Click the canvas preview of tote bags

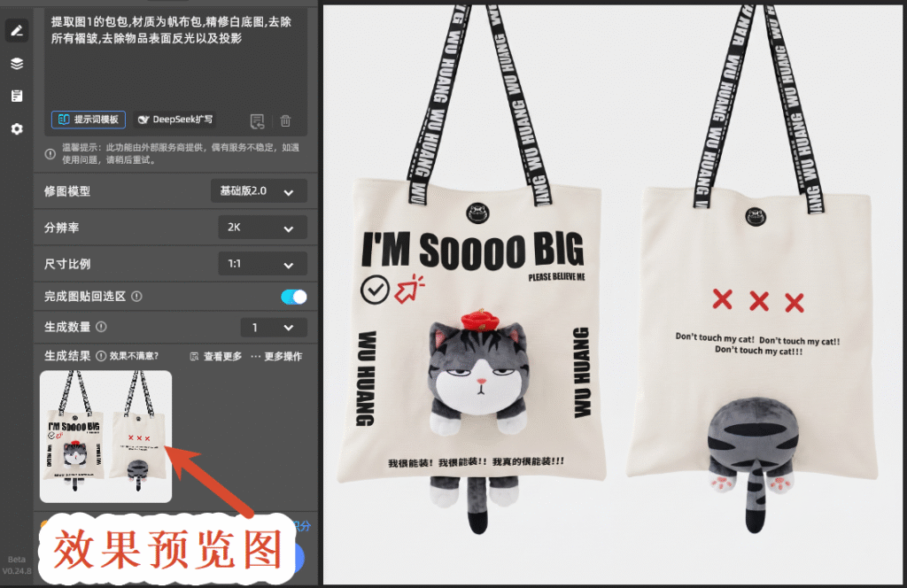[x=612, y=295]
